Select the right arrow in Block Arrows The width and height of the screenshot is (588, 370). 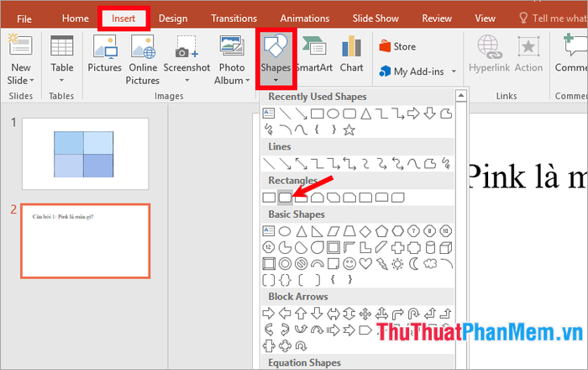click(270, 313)
